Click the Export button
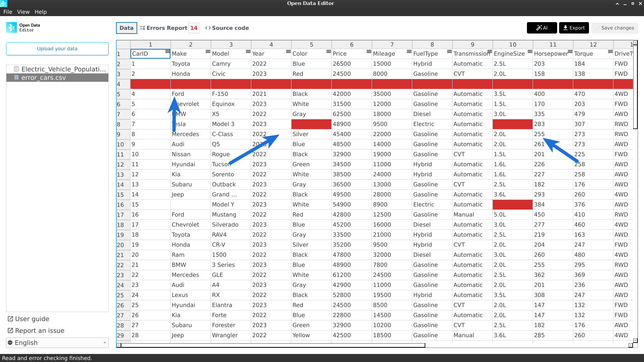 pos(574,28)
